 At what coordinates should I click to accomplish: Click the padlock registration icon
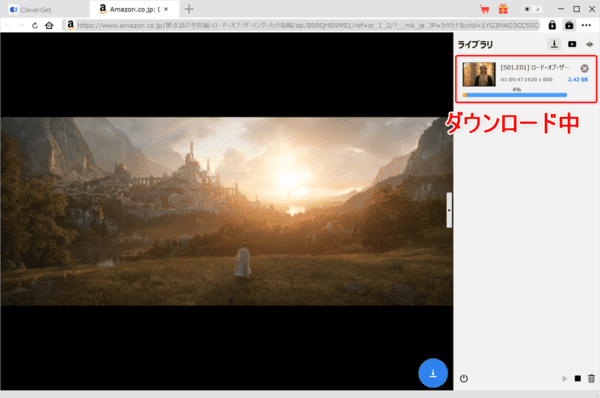pos(552,25)
